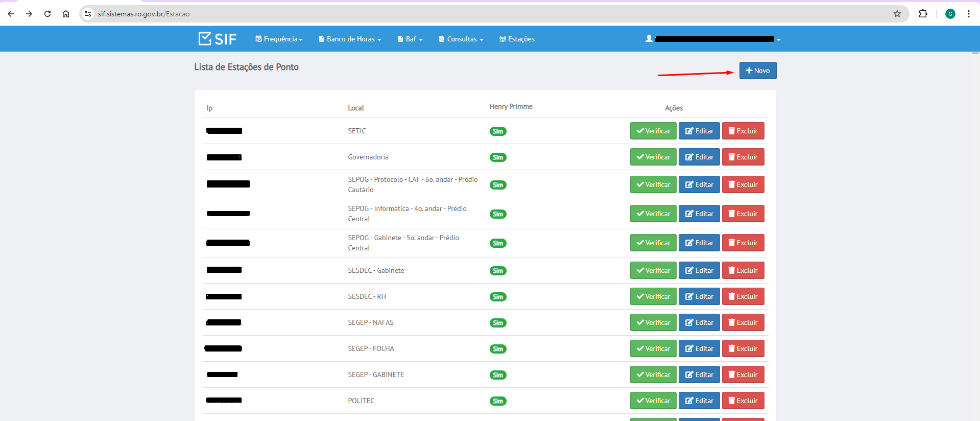Delete SEGEP - FOLHA station
Image resolution: width=980 pixels, height=421 pixels.
pos(743,348)
